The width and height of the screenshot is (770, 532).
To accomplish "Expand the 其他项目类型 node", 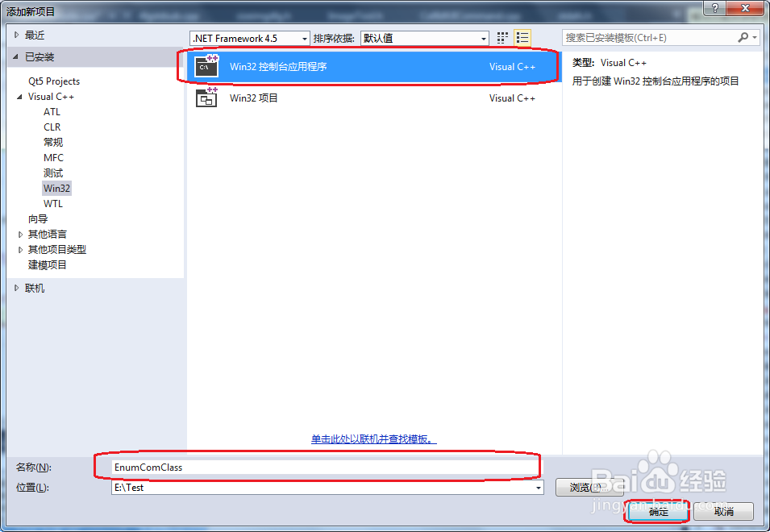I will [x=20, y=250].
